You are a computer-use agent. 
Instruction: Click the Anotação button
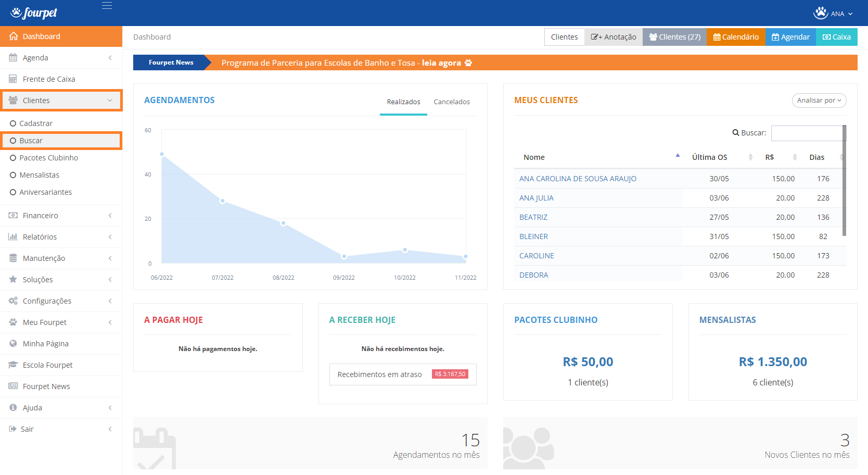614,37
